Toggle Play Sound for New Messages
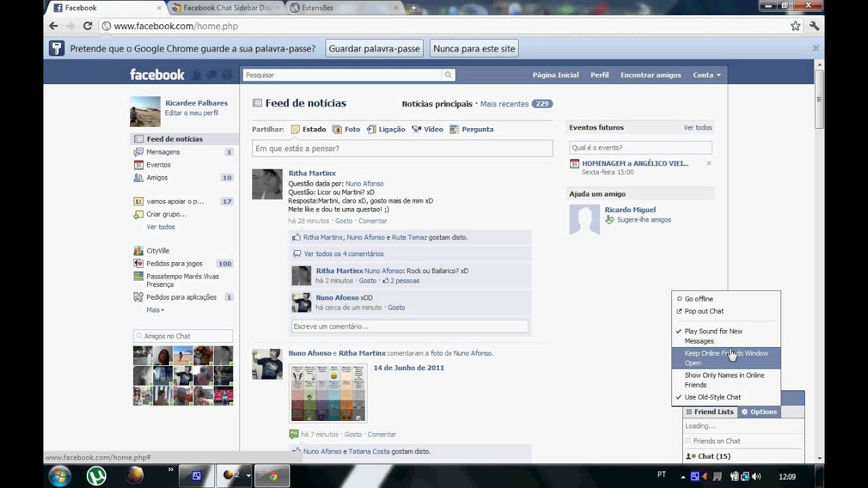This screenshot has width=868, height=488. click(x=726, y=336)
